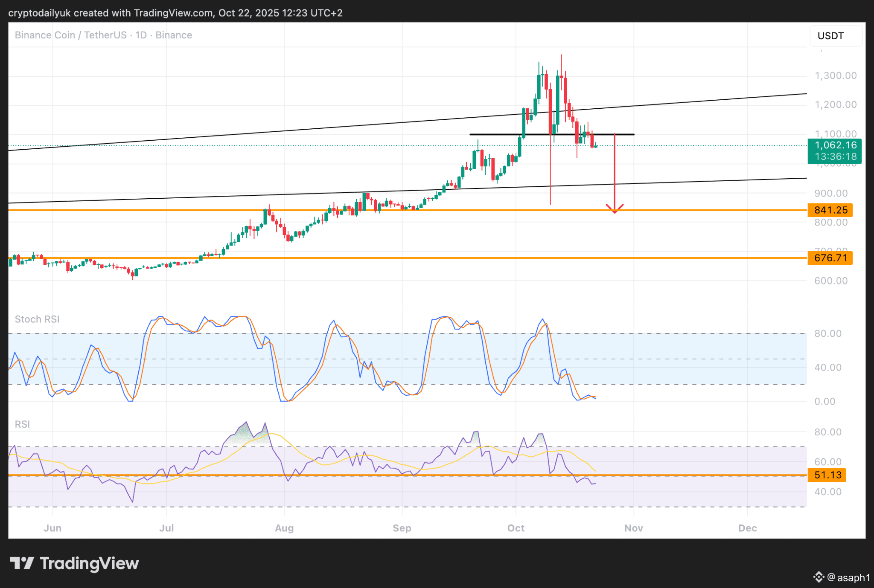The width and height of the screenshot is (874, 588).
Task: Click the 1,300.00 price axis label
Action: point(835,76)
